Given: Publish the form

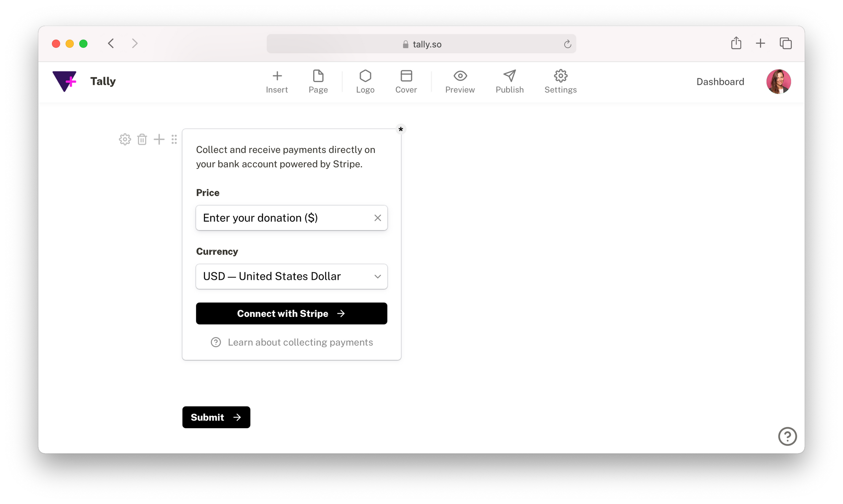Looking at the screenshot, I should point(510,82).
